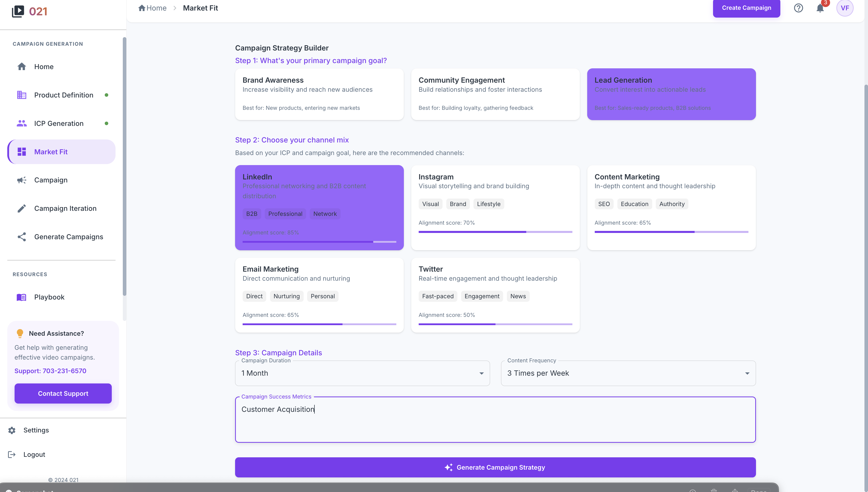This screenshot has width=868, height=492.
Task: Click the Settings gear icon
Action: pyautogui.click(x=12, y=430)
